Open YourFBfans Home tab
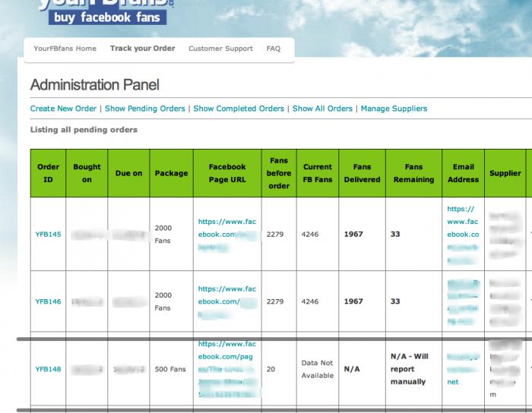Image resolution: width=532 pixels, height=413 pixels. click(65, 49)
